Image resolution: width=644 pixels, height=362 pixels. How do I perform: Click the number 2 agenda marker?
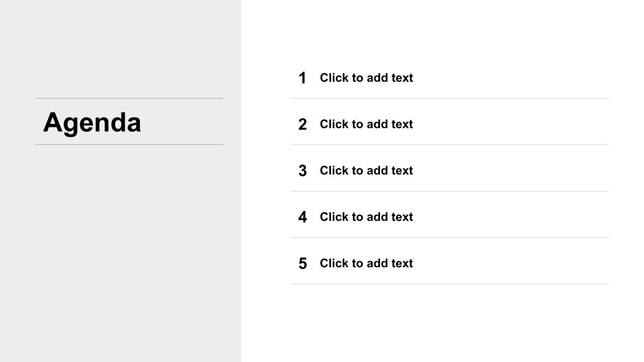(302, 124)
